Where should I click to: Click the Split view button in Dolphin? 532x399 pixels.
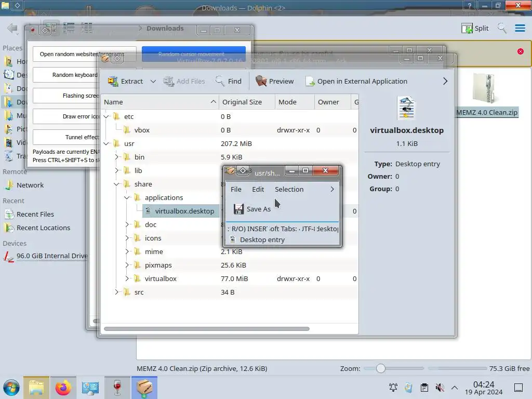click(475, 28)
